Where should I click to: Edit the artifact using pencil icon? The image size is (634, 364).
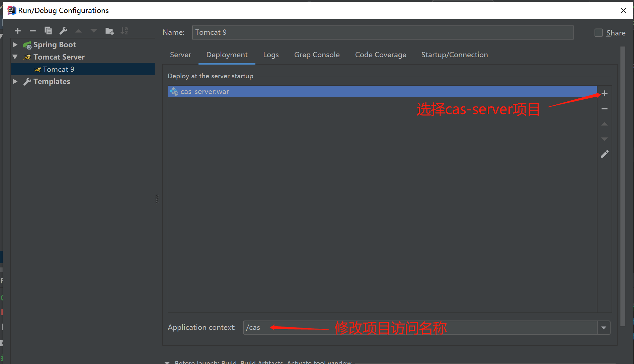pos(604,154)
